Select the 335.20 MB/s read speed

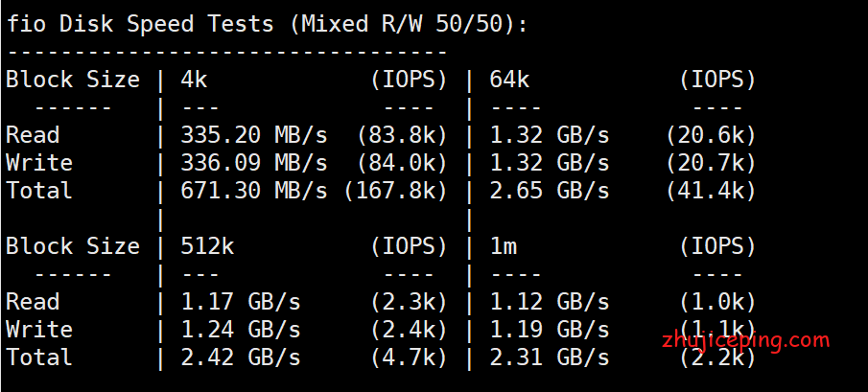point(254,135)
